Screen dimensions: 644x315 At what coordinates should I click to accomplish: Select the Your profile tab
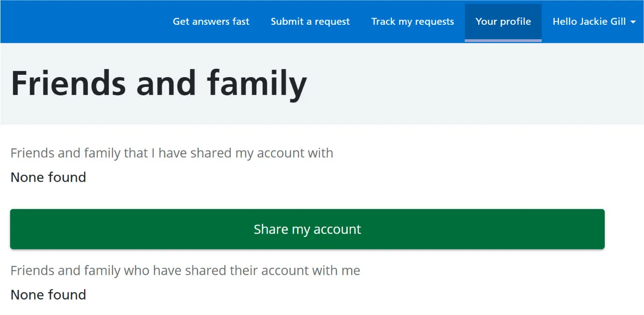503,21
